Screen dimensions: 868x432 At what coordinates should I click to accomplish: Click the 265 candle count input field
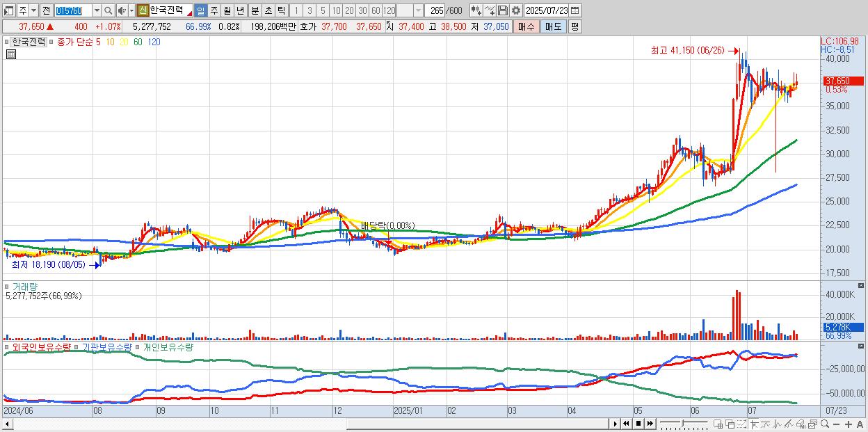435,10
